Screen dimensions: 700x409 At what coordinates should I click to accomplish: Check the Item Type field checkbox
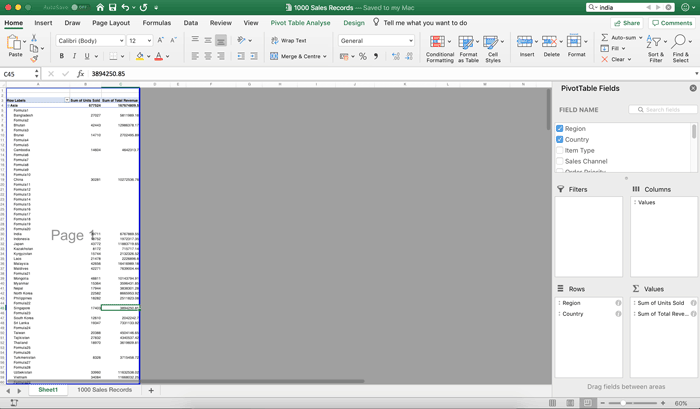tap(559, 150)
